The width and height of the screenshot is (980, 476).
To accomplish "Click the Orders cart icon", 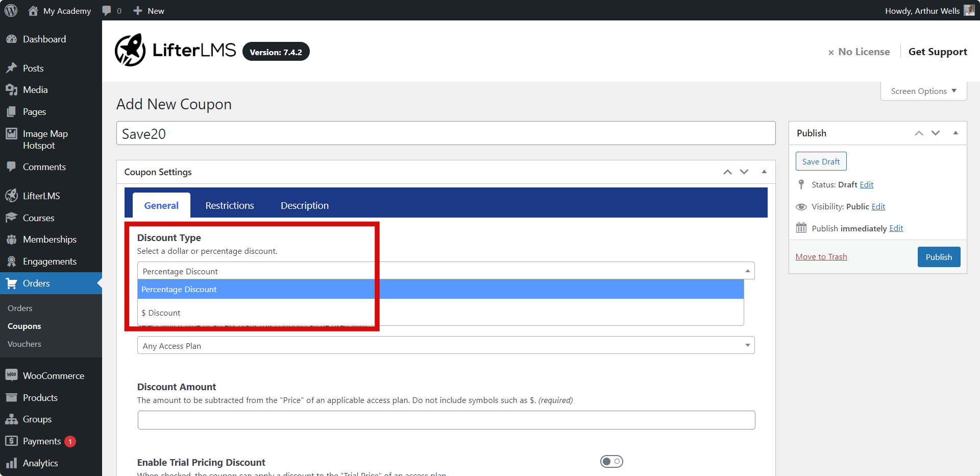I will pyautogui.click(x=11, y=283).
